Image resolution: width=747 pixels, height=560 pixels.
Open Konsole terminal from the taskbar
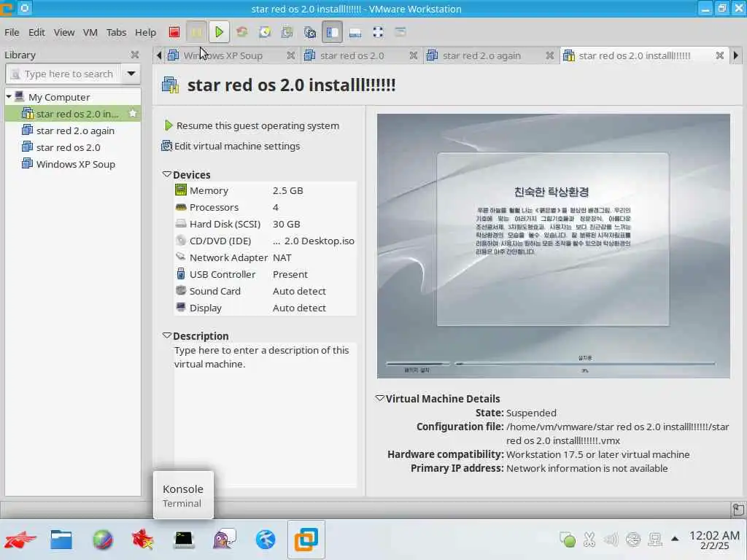(183, 540)
